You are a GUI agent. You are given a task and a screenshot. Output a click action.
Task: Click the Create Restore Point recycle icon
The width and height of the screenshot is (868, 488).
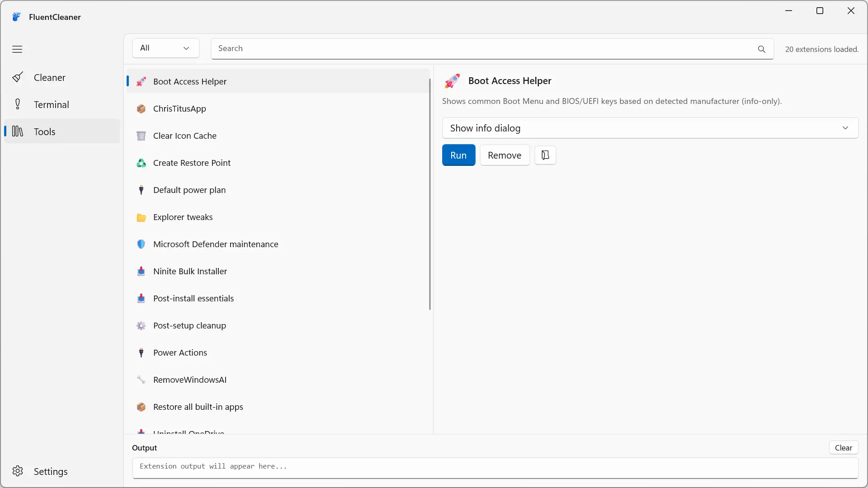141,163
